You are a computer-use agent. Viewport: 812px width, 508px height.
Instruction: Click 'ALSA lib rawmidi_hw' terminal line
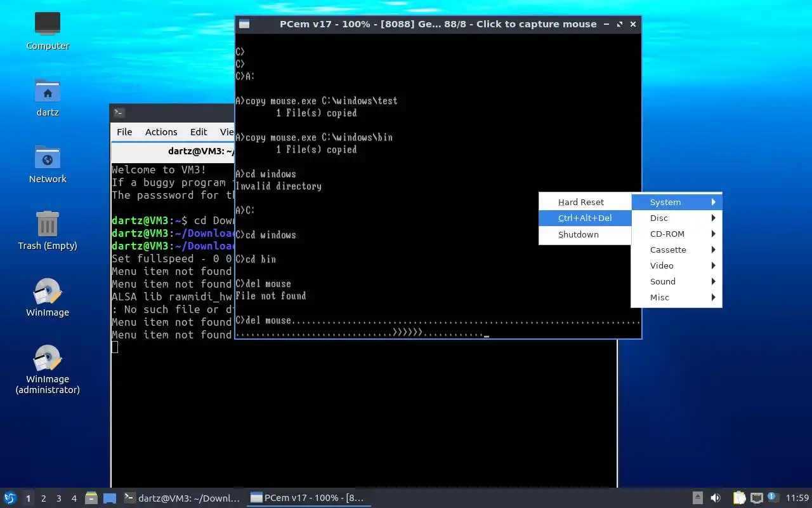(172, 297)
